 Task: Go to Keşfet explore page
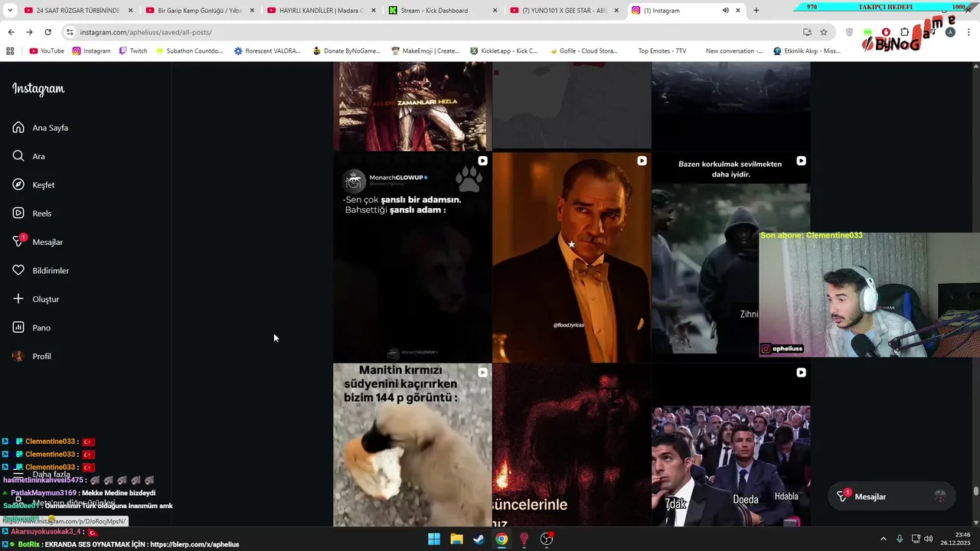tap(34, 184)
